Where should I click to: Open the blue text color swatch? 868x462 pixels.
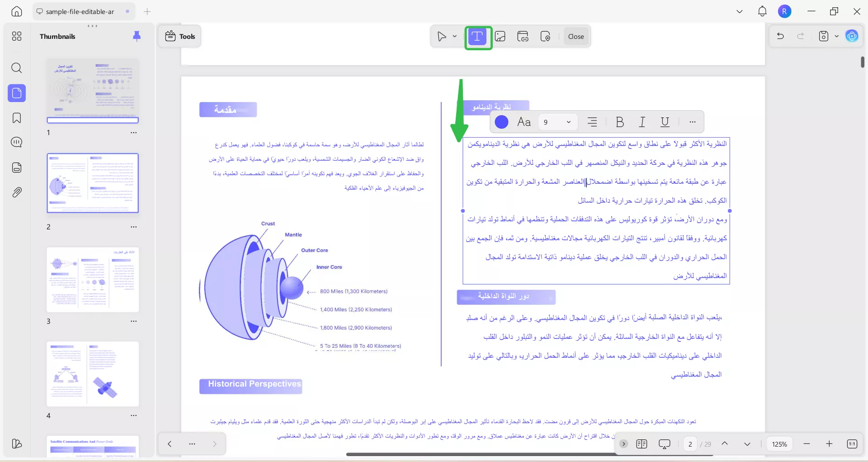(x=501, y=122)
